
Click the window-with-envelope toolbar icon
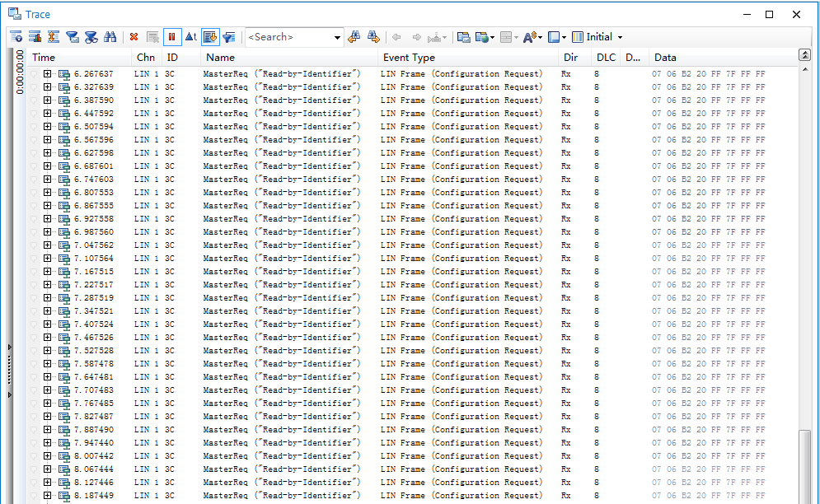click(x=463, y=37)
